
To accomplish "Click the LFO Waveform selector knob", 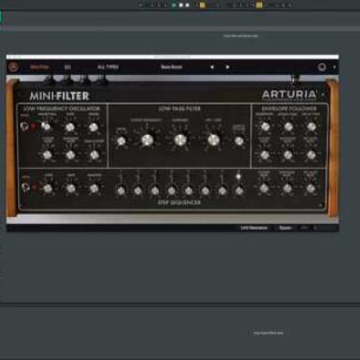I will [46, 126].
